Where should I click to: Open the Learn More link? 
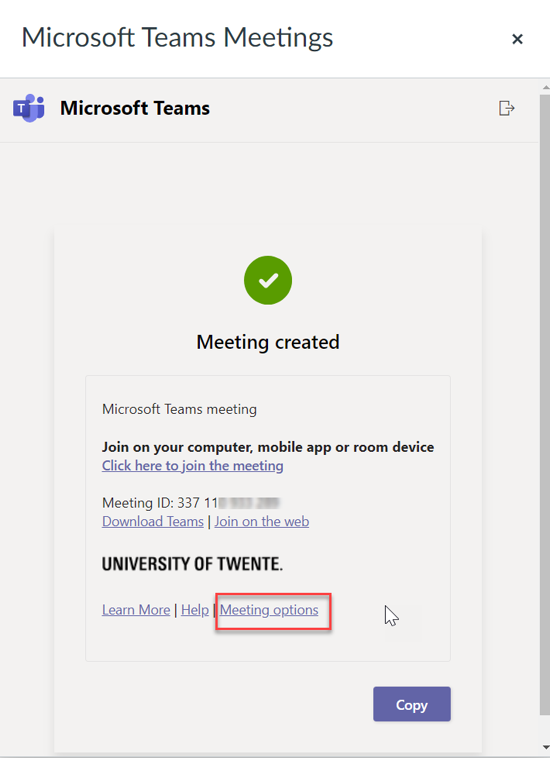pyautogui.click(x=136, y=610)
